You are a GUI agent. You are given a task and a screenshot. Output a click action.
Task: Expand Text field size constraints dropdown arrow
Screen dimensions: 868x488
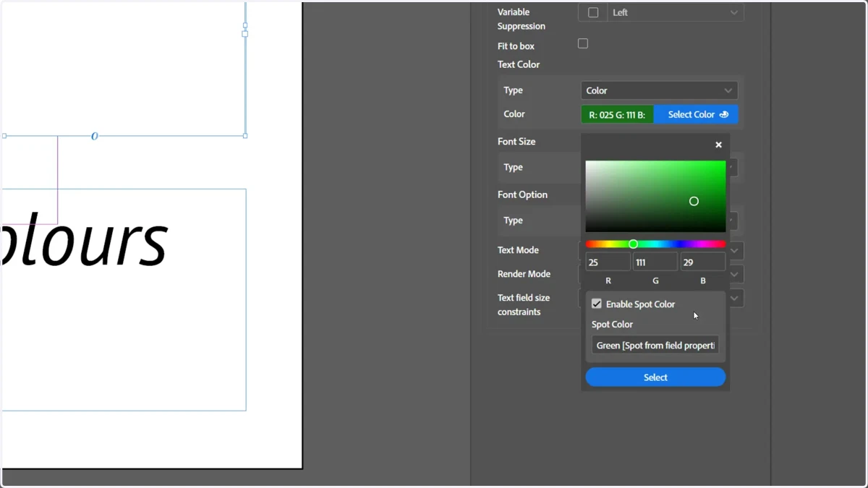click(734, 298)
